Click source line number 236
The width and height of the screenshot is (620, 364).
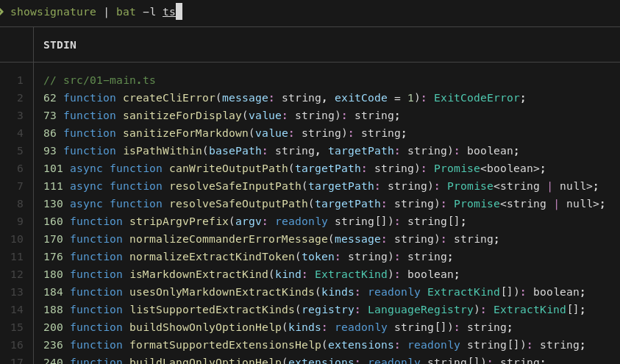coord(53,345)
